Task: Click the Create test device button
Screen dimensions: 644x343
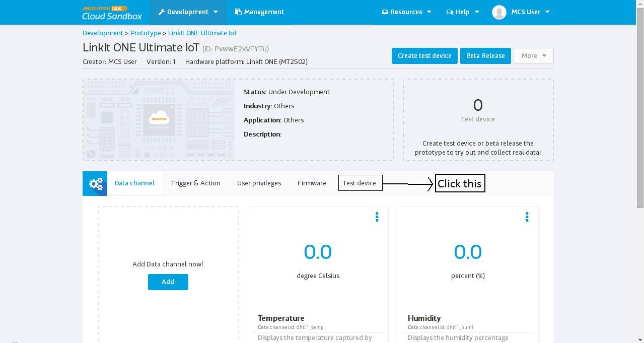Action: click(x=424, y=56)
